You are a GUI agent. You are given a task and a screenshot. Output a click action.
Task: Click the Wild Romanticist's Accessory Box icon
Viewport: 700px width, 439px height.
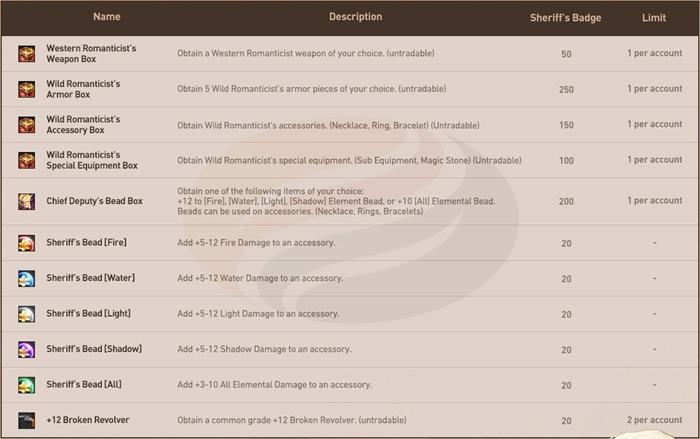coord(26,125)
